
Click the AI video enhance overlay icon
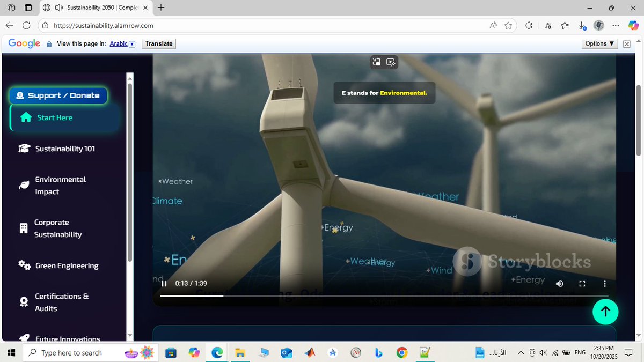tap(391, 62)
